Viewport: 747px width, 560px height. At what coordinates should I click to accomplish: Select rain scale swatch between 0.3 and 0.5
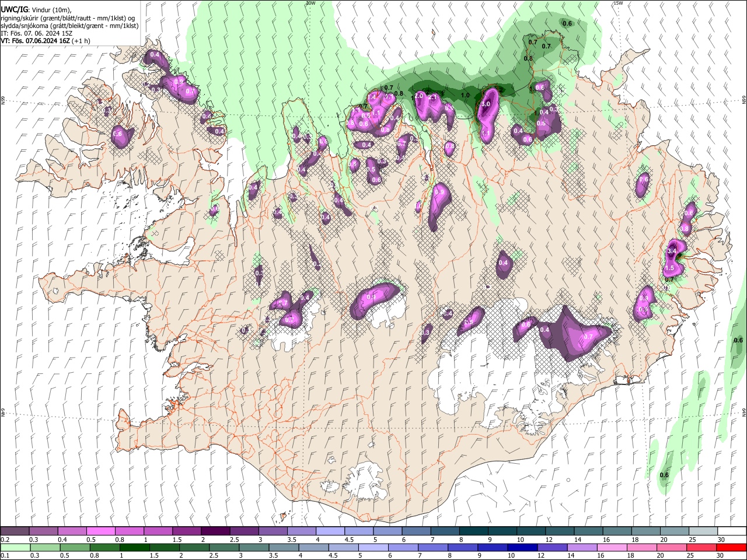45,547
